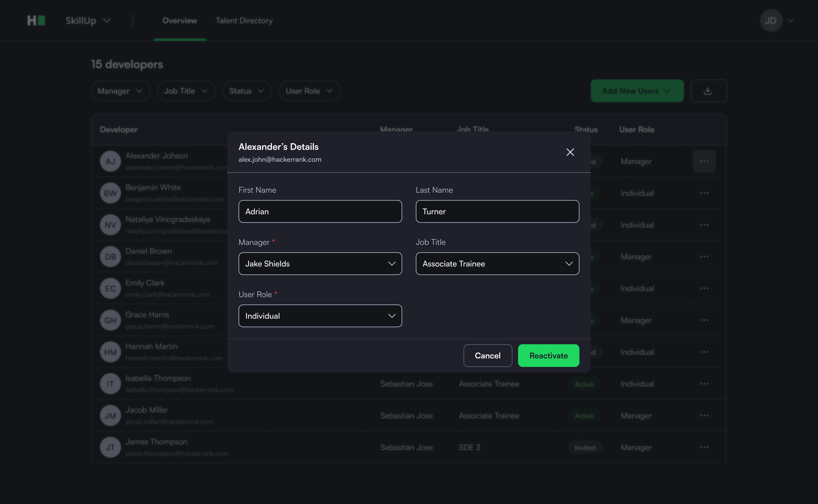Screen dimensions: 818x504
Task: Open the User Role Individual dropdown
Action: (x=320, y=316)
